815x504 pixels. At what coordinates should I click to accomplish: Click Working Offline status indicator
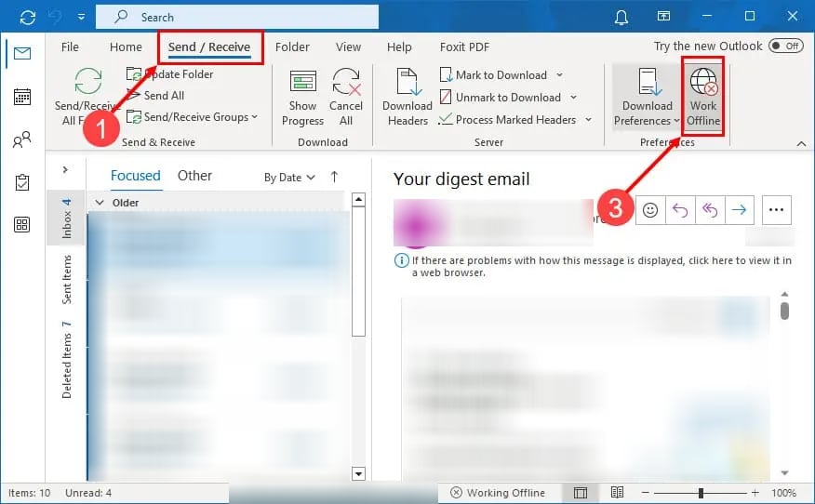point(498,493)
